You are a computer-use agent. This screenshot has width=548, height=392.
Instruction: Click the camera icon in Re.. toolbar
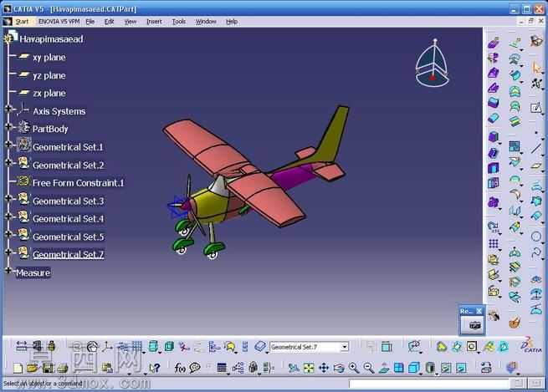click(x=474, y=325)
